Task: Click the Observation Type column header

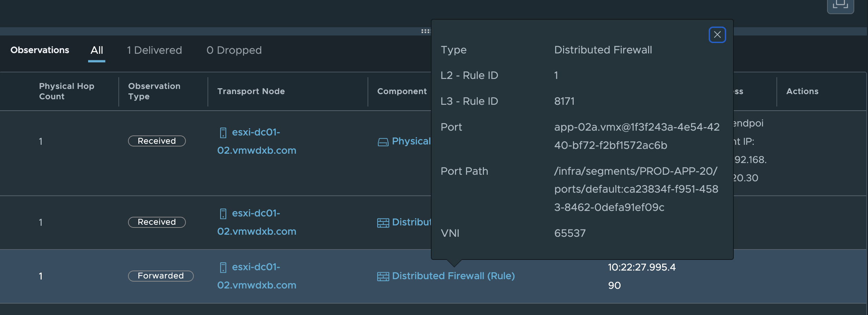Action: point(154,91)
